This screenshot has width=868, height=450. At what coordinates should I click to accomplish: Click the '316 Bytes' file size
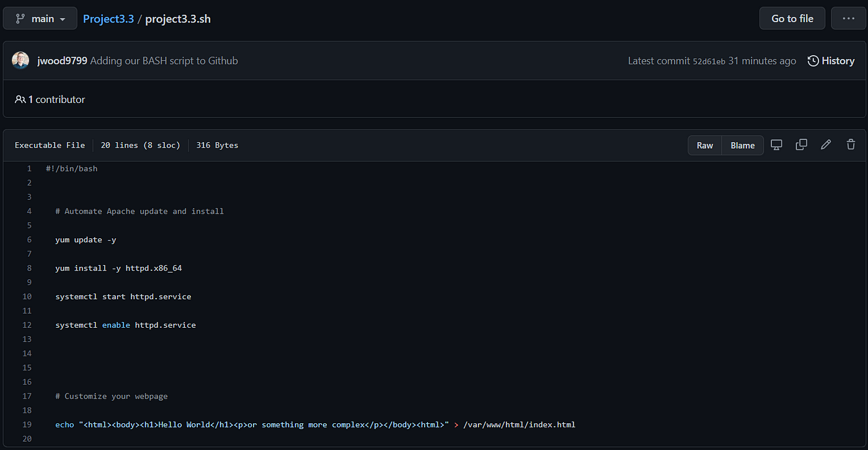[217, 145]
